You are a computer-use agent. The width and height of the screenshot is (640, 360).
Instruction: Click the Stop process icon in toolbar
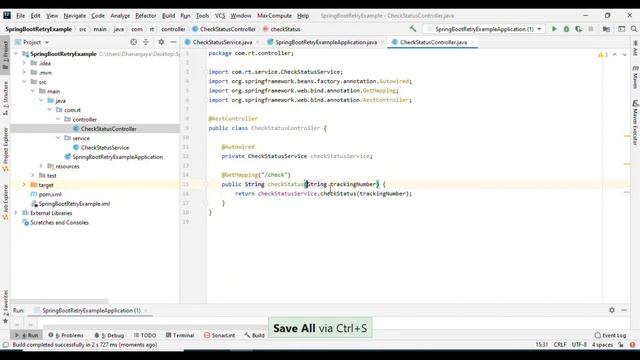tap(591, 29)
